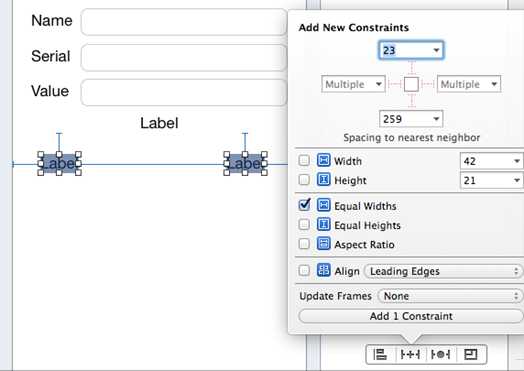
Task: Uncheck the Equal Widths checkbox
Action: click(x=304, y=205)
